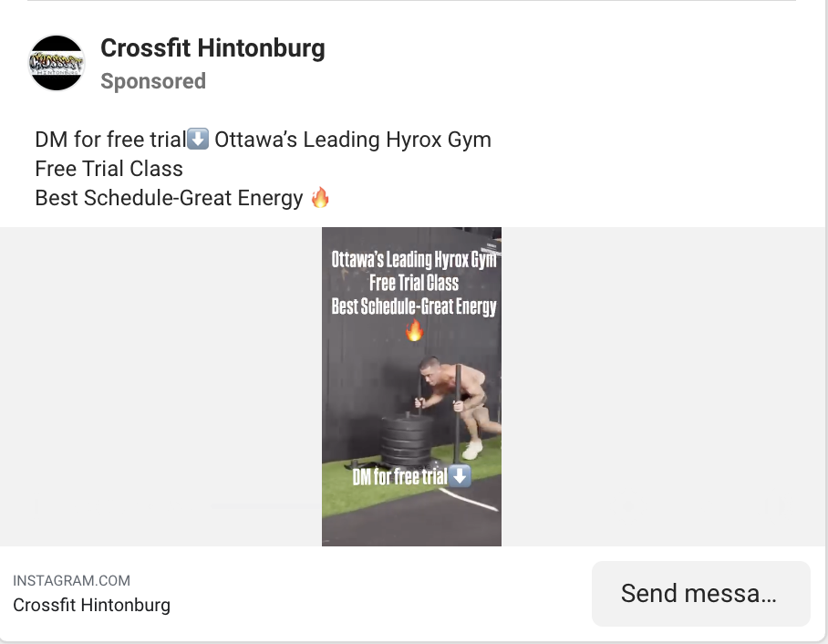Click the Best Schedule-Great Energy caption line
This screenshot has width=828, height=644.
(169, 197)
